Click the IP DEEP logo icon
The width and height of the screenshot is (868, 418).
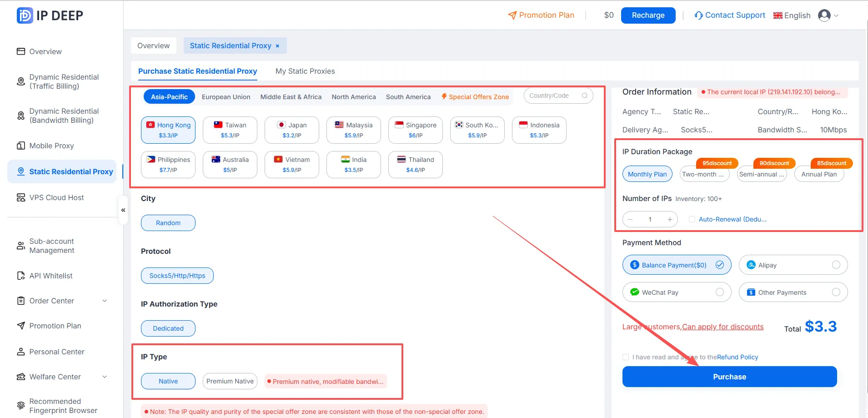tap(25, 15)
